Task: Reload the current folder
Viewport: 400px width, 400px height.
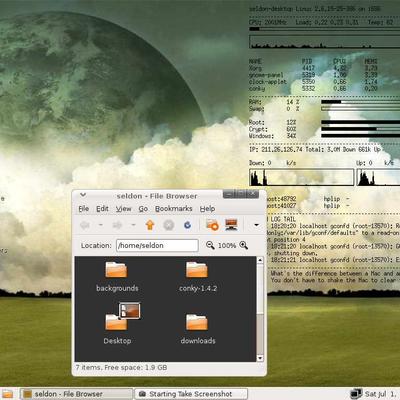Action: pos(188,225)
